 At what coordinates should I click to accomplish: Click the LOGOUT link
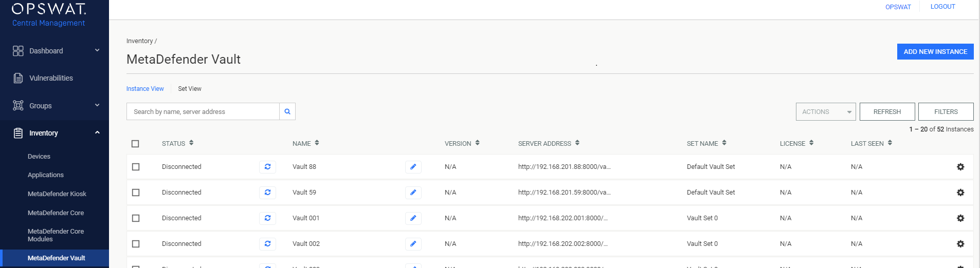[942, 7]
